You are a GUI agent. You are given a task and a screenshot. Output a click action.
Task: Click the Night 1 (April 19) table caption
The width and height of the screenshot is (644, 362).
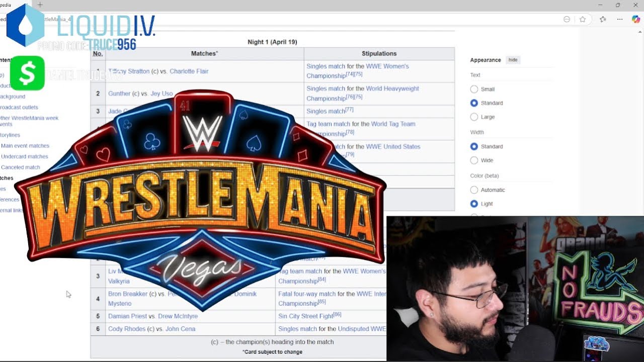pyautogui.click(x=272, y=42)
